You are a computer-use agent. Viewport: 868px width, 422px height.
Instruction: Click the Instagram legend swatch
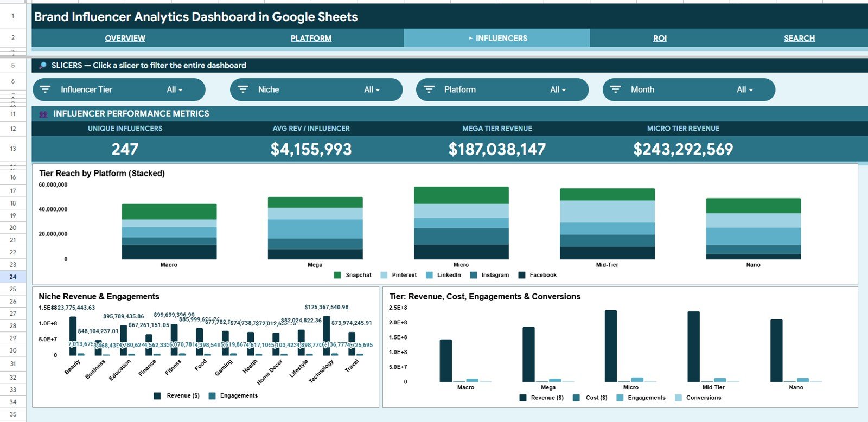(474, 275)
